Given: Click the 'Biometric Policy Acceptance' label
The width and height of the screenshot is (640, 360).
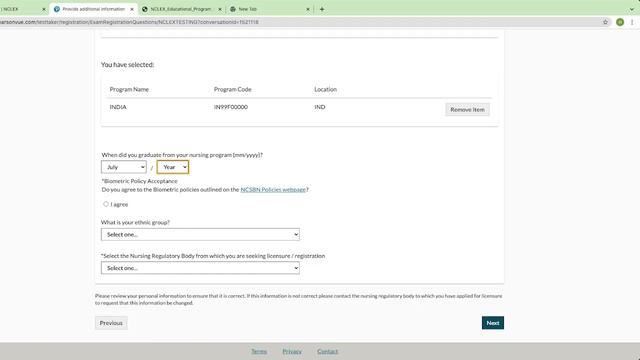Looking at the screenshot, I should pyautogui.click(x=140, y=181).
